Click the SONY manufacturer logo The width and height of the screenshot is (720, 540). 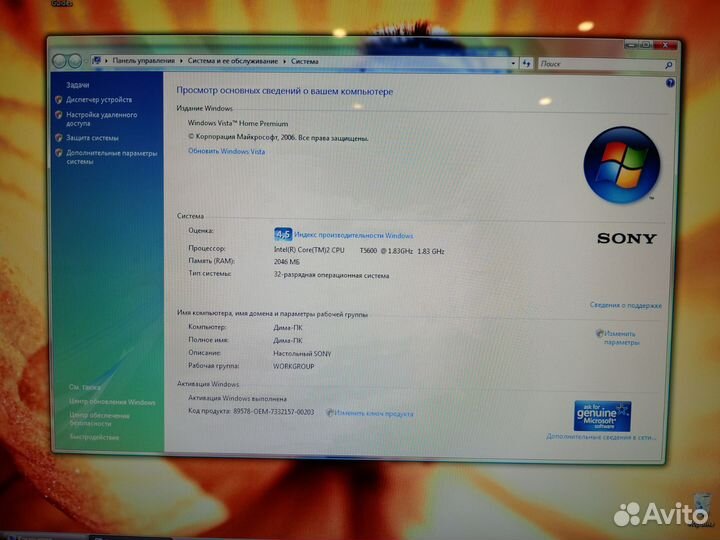627,238
